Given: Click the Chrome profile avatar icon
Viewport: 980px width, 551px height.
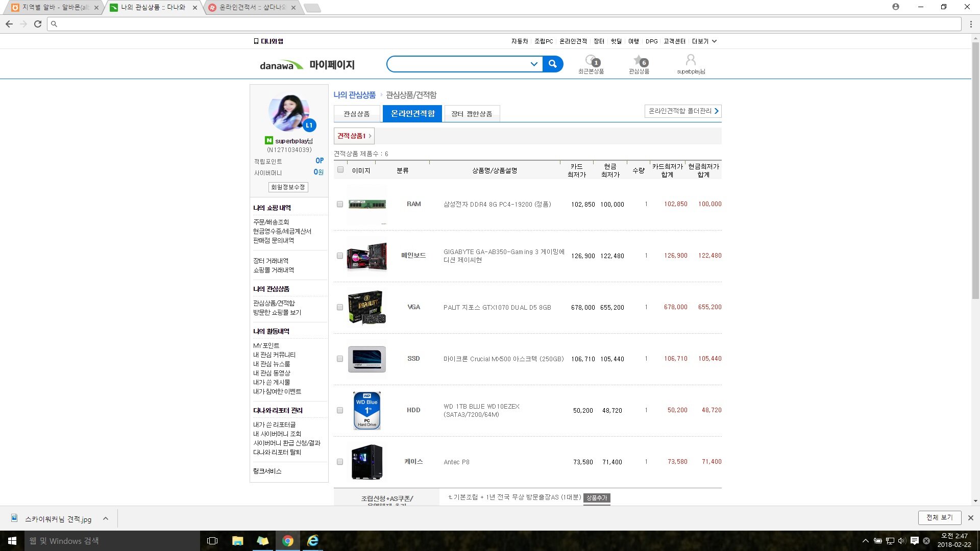Looking at the screenshot, I should pyautogui.click(x=896, y=7).
